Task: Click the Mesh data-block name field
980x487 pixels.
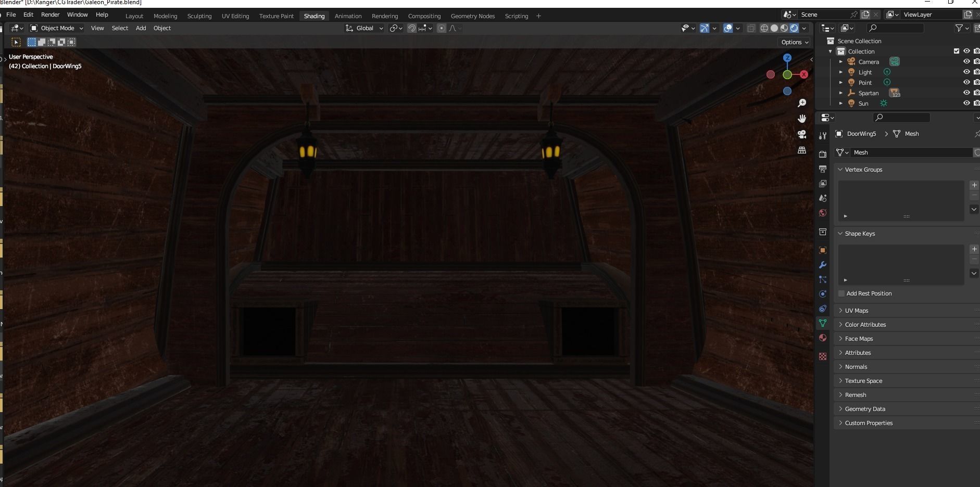Action: click(911, 152)
